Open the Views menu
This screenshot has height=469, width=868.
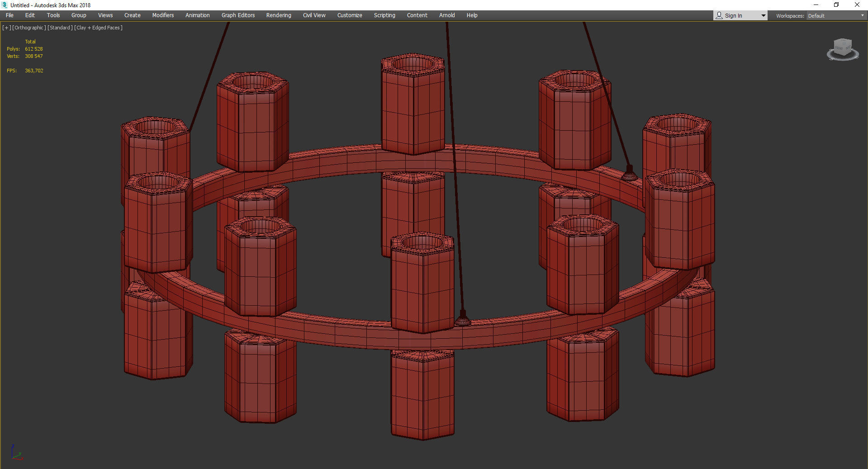tap(105, 15)
